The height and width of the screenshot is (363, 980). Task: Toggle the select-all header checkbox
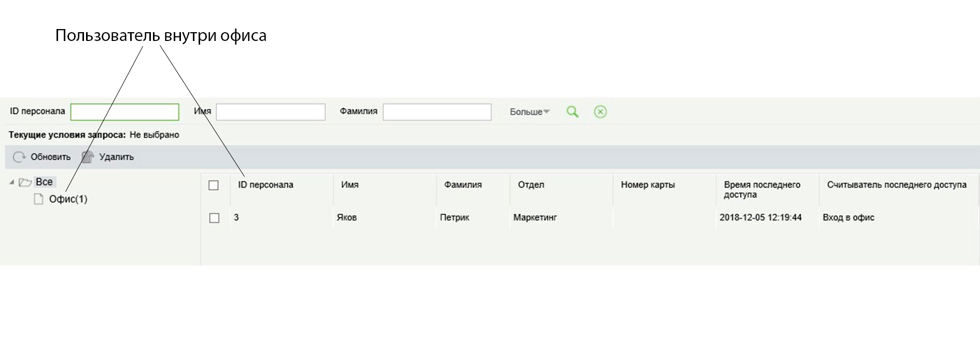pos(214,185)
